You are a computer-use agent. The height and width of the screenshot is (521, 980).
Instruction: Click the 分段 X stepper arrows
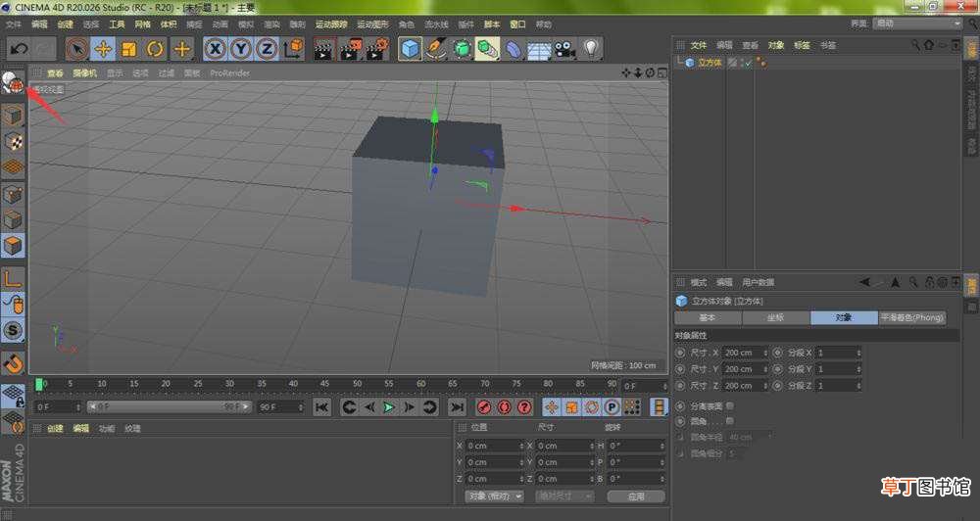tap(858, 353)
